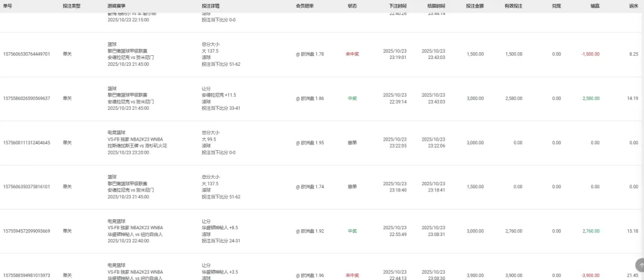Click the 会员赔率 column header

[x=305, y=5]
